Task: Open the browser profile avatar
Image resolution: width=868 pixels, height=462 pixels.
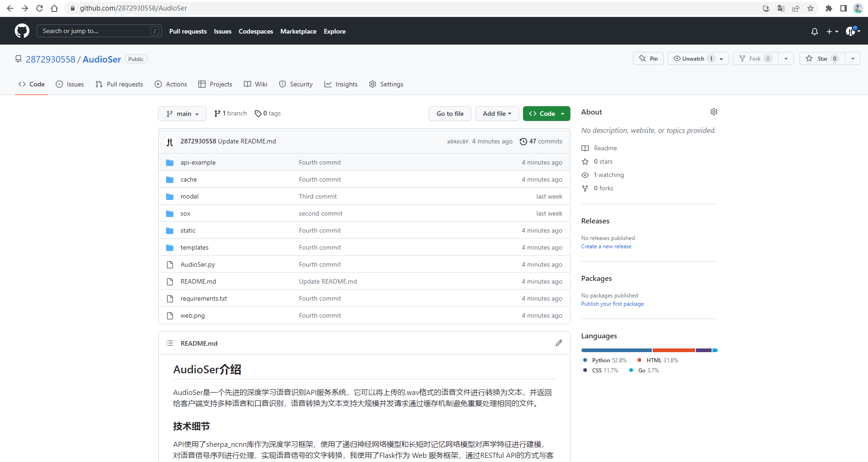Action: pos(858,8)
